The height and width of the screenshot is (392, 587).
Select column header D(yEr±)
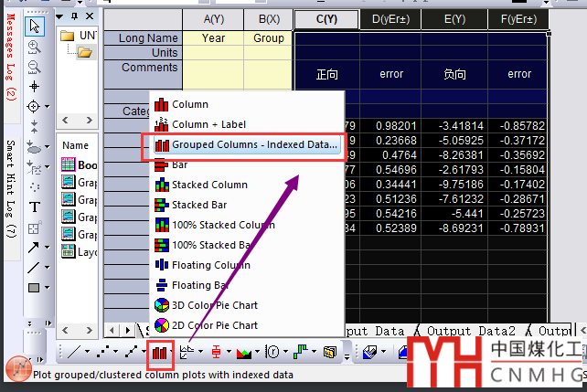coord(390,19)
